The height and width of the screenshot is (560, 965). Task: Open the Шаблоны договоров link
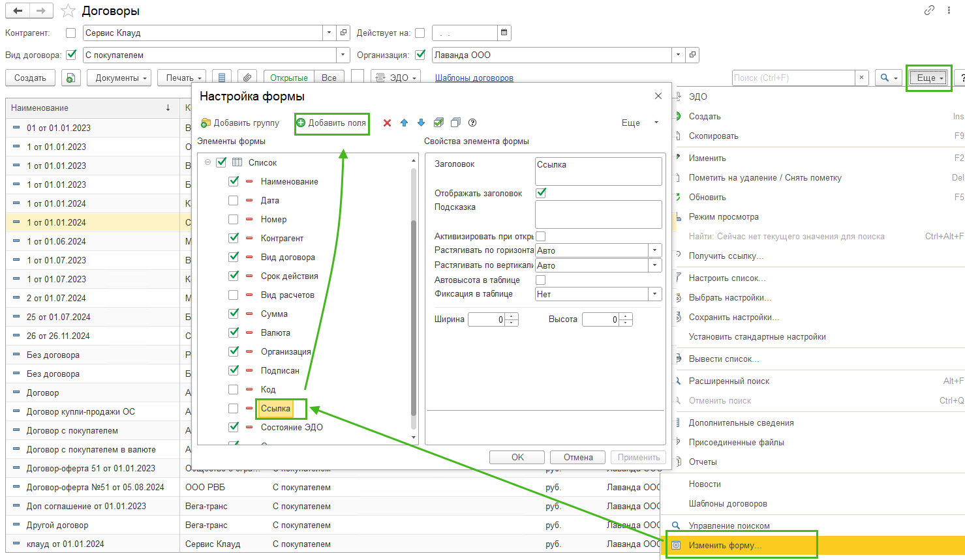[x=474, y=78]
